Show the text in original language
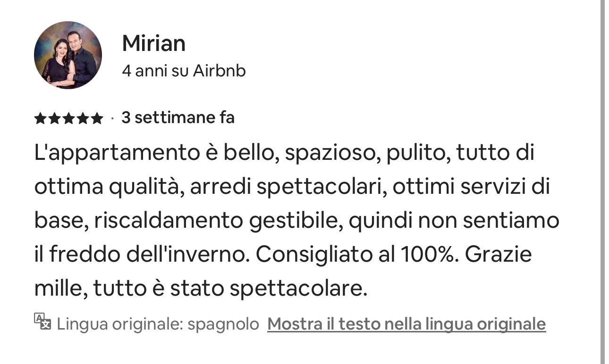 point(406,324)
